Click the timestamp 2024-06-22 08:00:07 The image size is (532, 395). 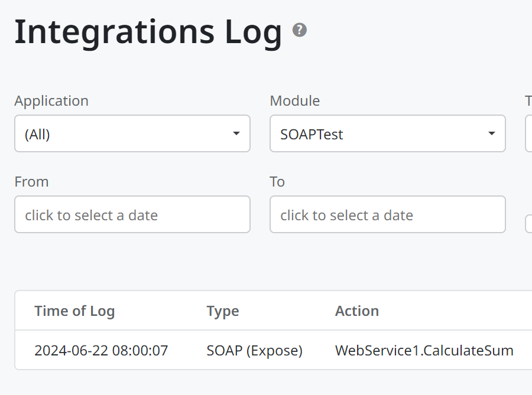point(102,350)
